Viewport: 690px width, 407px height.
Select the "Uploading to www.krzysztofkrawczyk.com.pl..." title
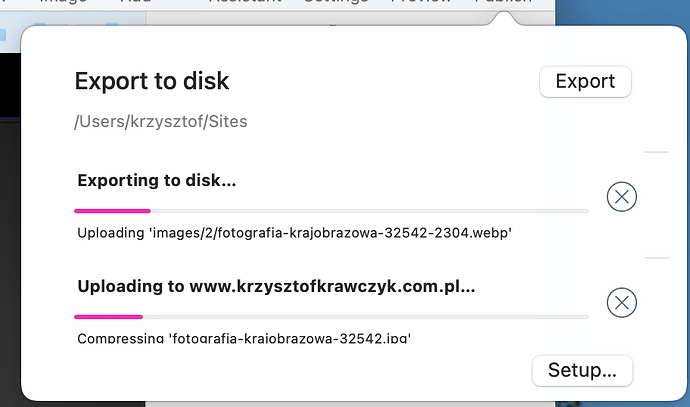276,286
